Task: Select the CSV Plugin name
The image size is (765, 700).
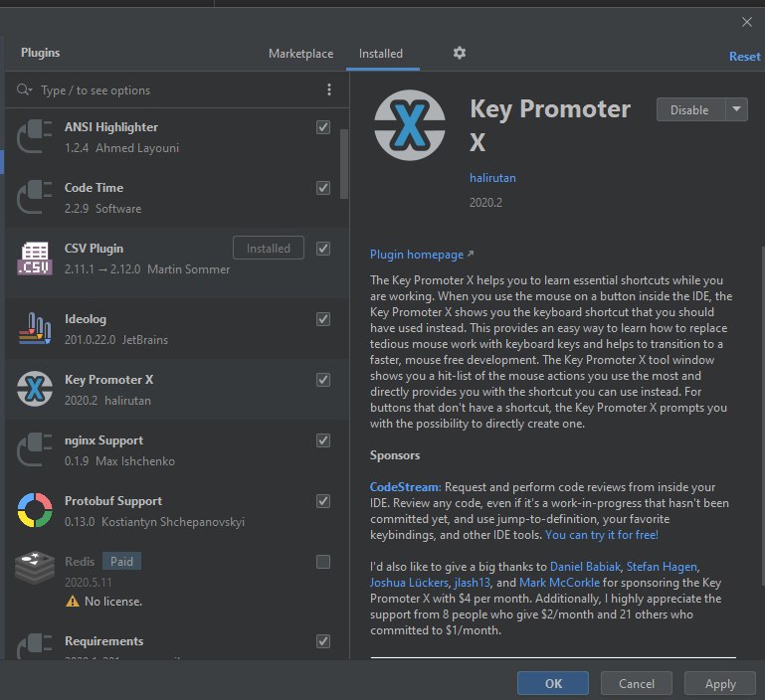Action: 94,249
